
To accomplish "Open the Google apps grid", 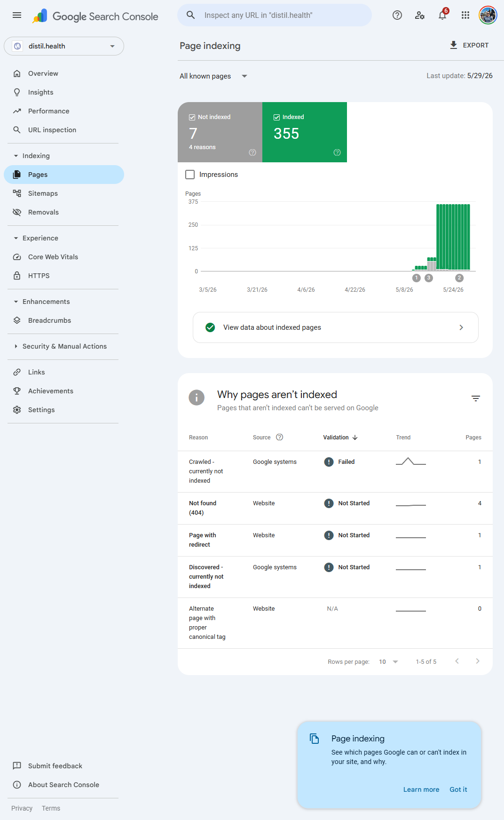I will coord(465,15).
